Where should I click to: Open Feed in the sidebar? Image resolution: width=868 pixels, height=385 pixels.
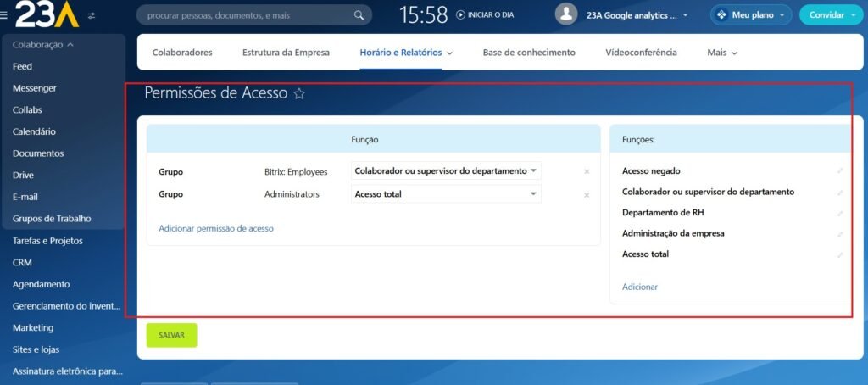pyautogui.click(x=22, y=66)
